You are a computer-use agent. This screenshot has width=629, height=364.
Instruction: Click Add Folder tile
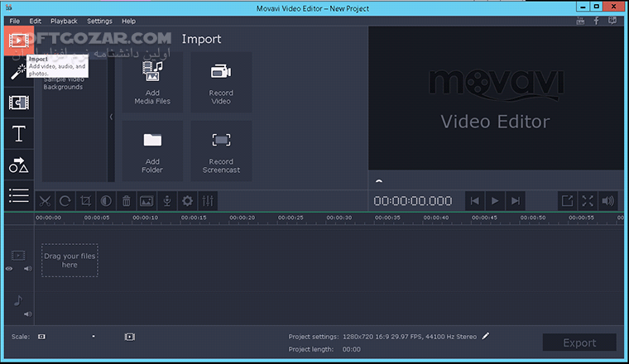[152, 151]
